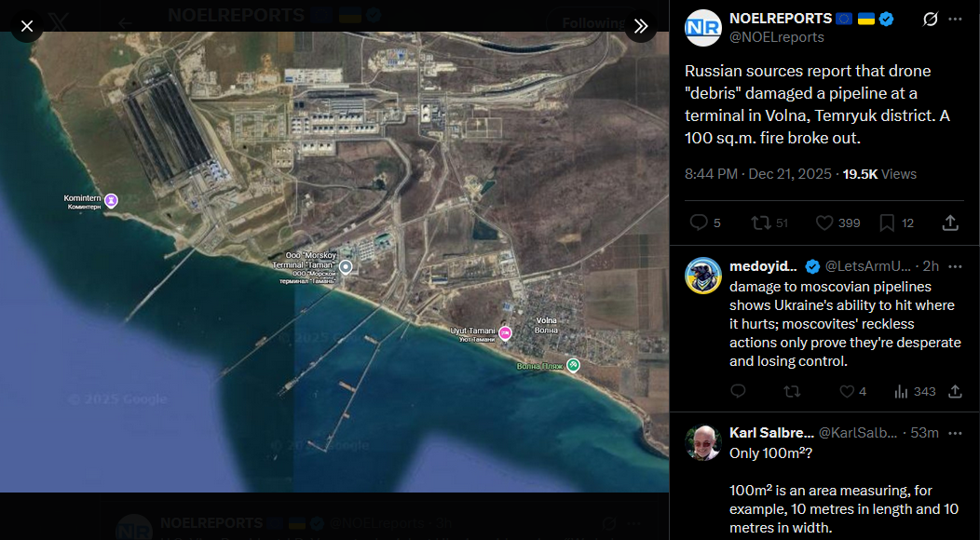Viewport: 980px width, 540px height.
Task: Share the medoyid comment
Action: (955, 391)
